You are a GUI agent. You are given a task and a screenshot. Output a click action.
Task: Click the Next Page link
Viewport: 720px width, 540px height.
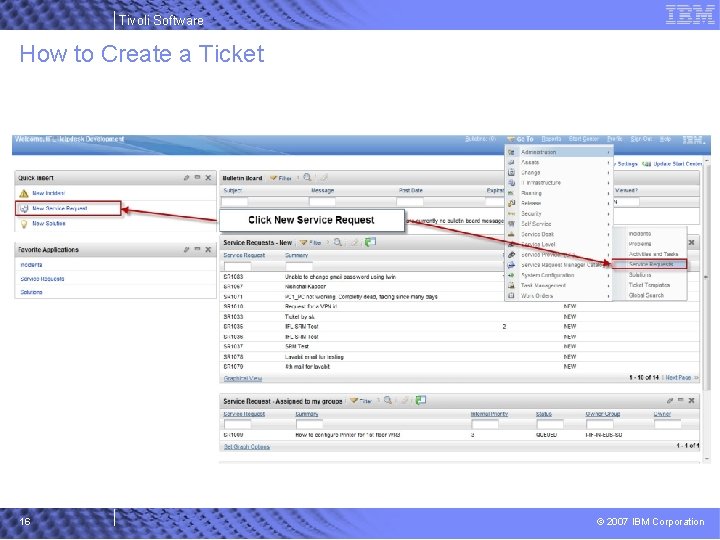pos(679,377)
